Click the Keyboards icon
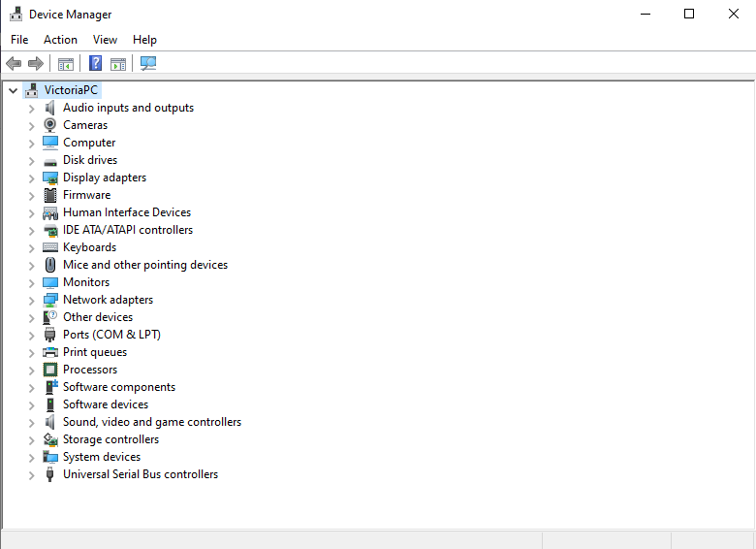The width and height of the screenshot is (756, 549). tap(50, 247)
